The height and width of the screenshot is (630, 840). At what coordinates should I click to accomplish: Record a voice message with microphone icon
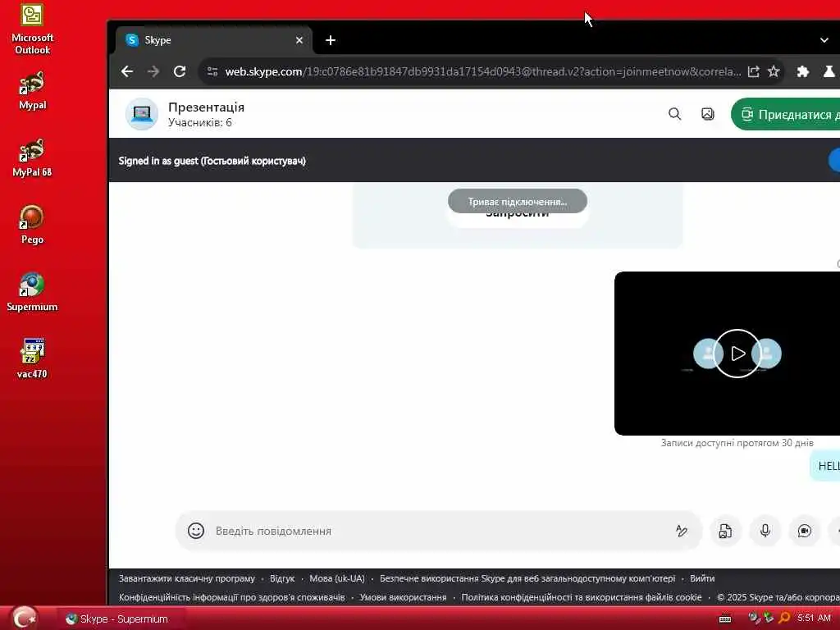click(765, 531)
